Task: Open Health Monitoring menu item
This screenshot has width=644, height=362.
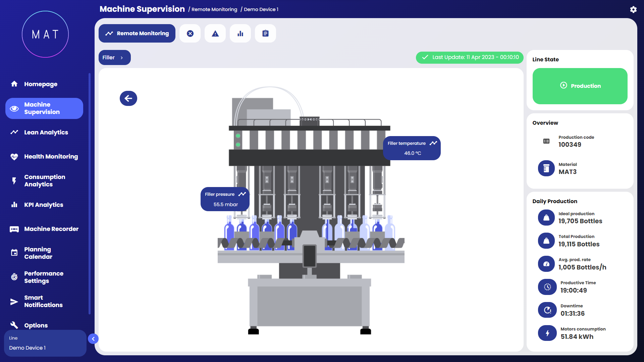Action: coord(51,157)
